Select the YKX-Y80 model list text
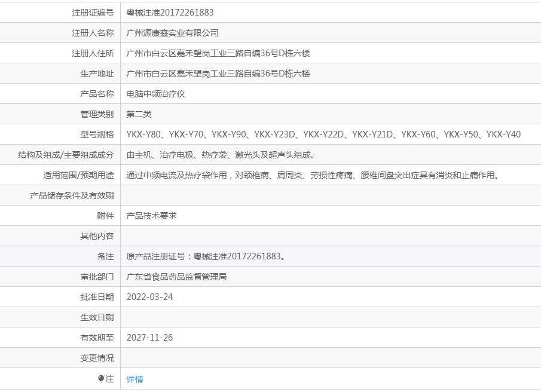This screenshot has width=541, height=392. [323, 134]
